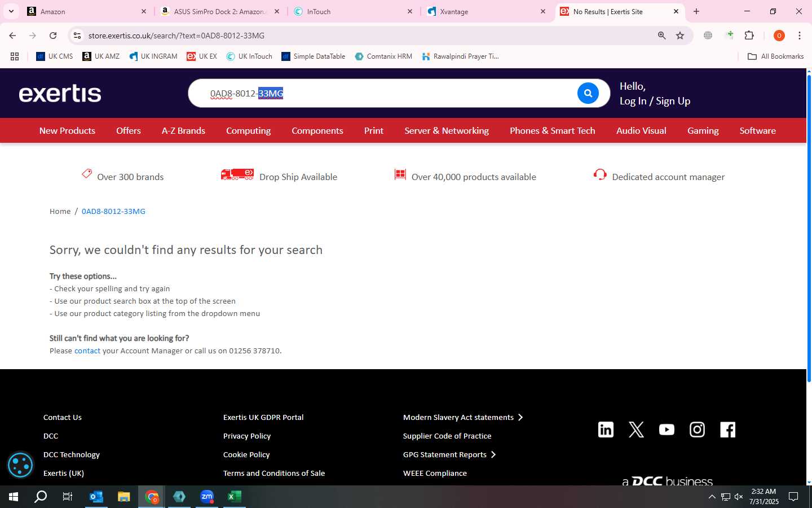Open the Windows Start menu
Image resolution: width=812 pixels, height=508 pixels.
point(14,497)
